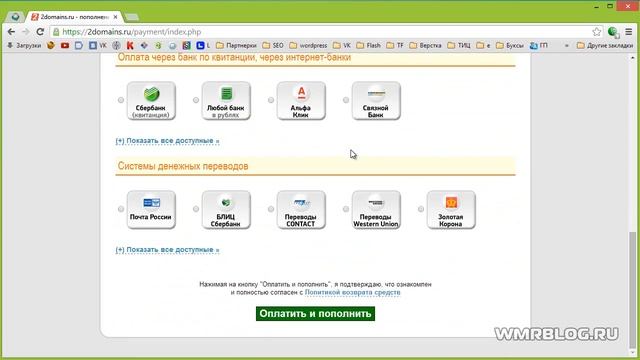Select the Золотая Корона radio button

421,209
